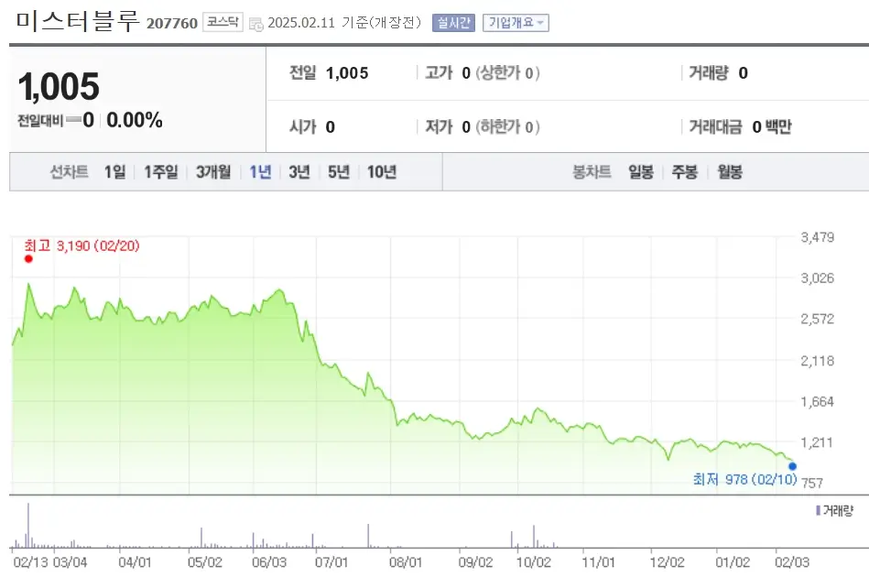Expand the 기업개요 chevron to show company details
Screen dimensions: 869x588
pyautogui.click(x=540, y=22)
